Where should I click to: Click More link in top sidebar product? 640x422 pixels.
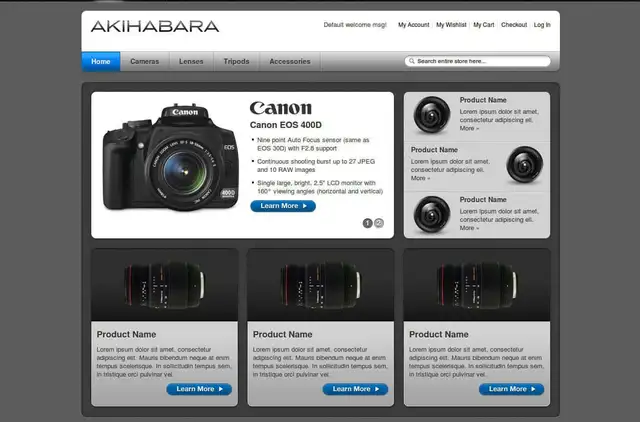pos(469,129)
